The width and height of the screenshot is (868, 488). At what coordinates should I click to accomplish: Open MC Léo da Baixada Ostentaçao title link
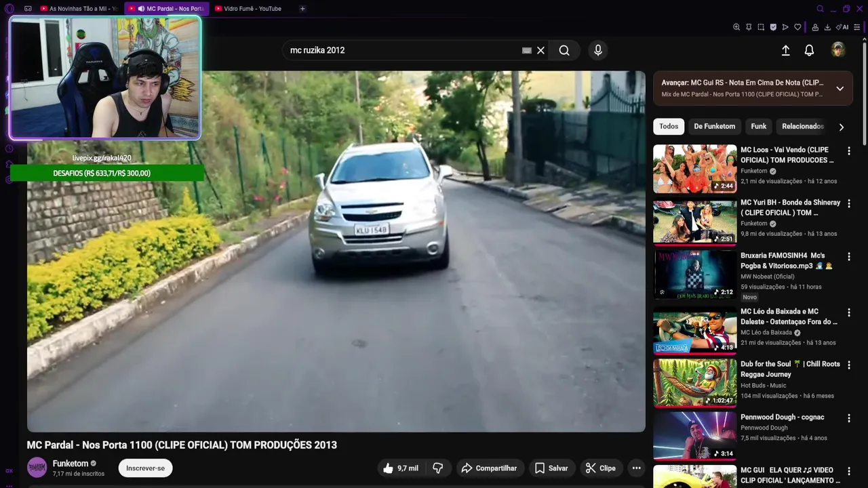pos(789,317)
